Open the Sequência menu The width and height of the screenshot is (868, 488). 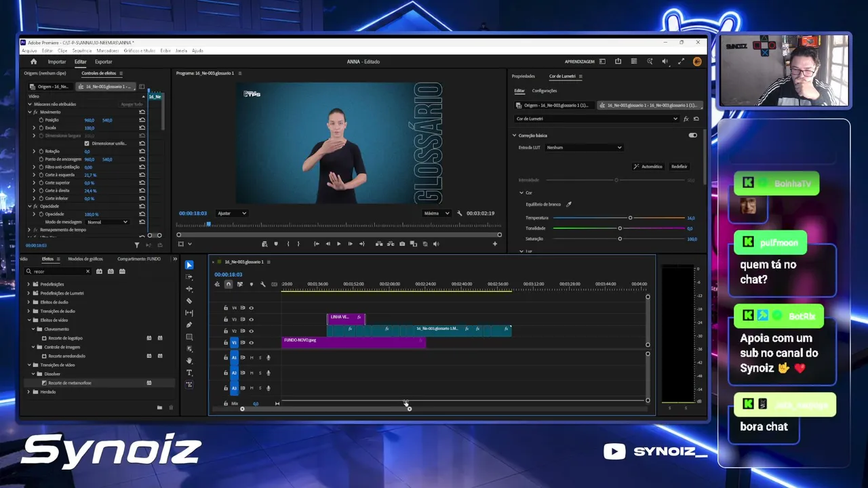(x=82, y=51)
